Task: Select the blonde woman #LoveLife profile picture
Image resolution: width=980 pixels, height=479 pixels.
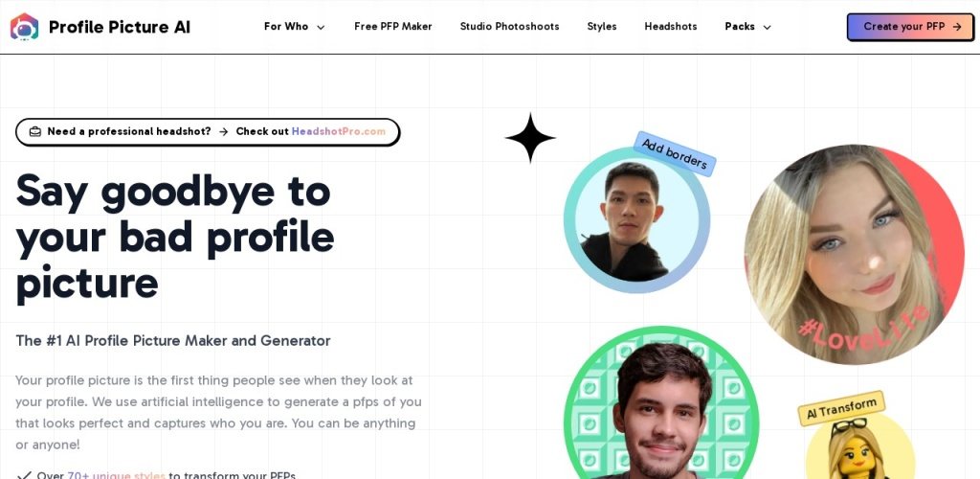Action: coord(854,255)
